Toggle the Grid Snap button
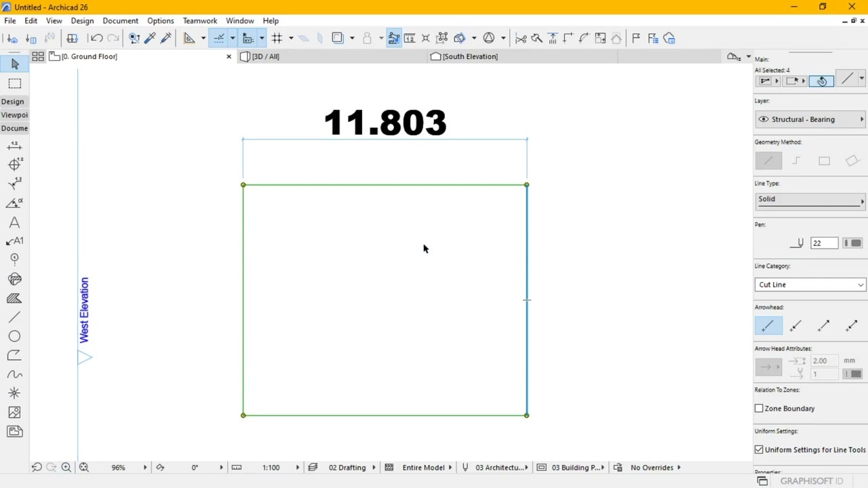This screenshot has height=488, width=868. pos(277,38)
